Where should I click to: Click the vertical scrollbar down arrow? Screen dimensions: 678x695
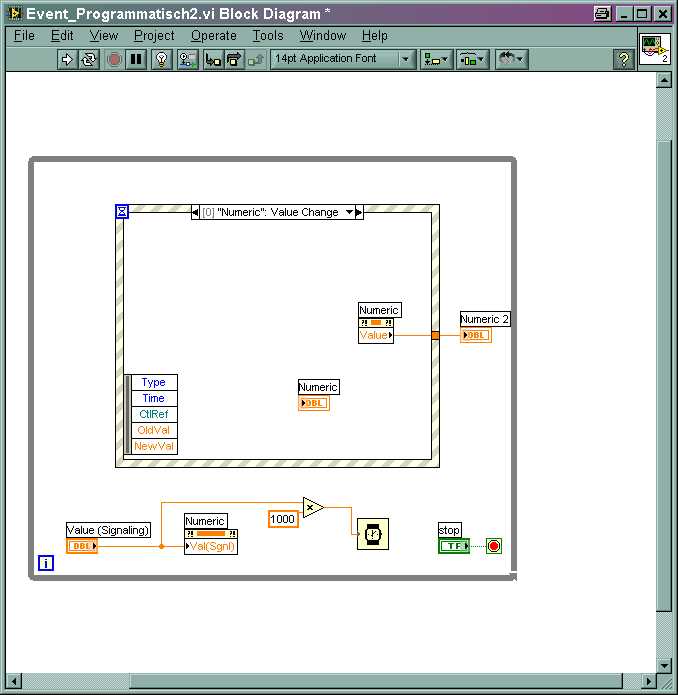click(664, 665)
